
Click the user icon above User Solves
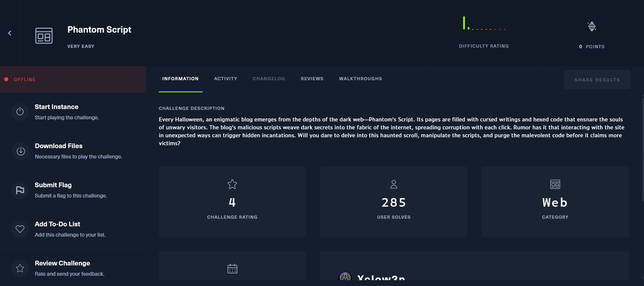tap(394, 184)
